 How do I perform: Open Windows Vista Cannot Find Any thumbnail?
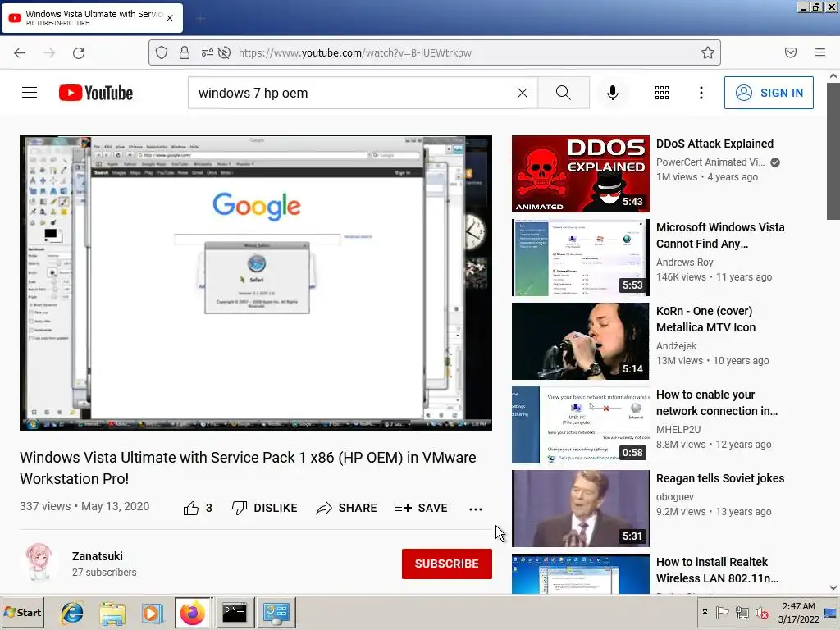[x=580, y=257]
